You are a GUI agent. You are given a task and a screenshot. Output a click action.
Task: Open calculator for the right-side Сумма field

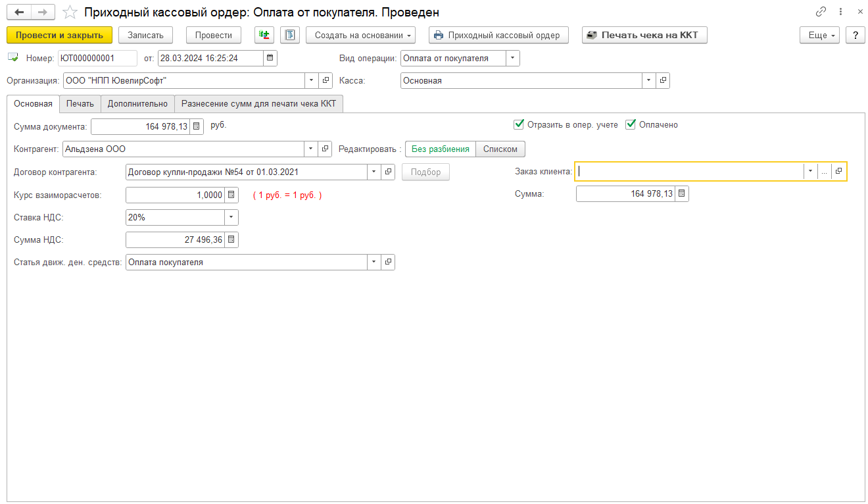pyautogui.click(x=682, y=193)
